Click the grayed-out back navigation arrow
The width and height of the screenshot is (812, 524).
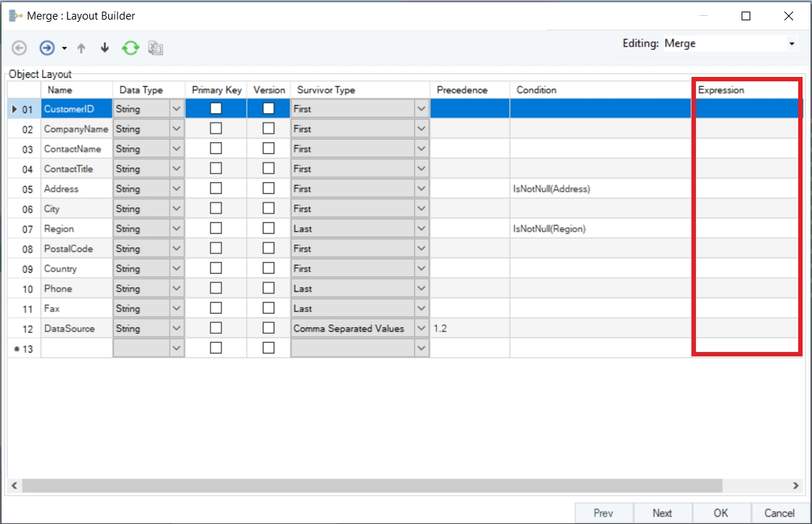click(x=20, y=48)
